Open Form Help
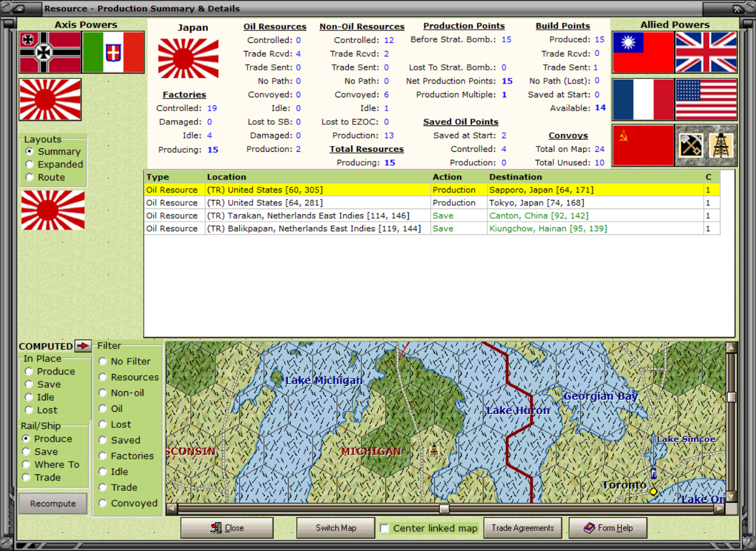Viewport: 756px width, 551px height. pyautogui.click(x=608, y=528)
